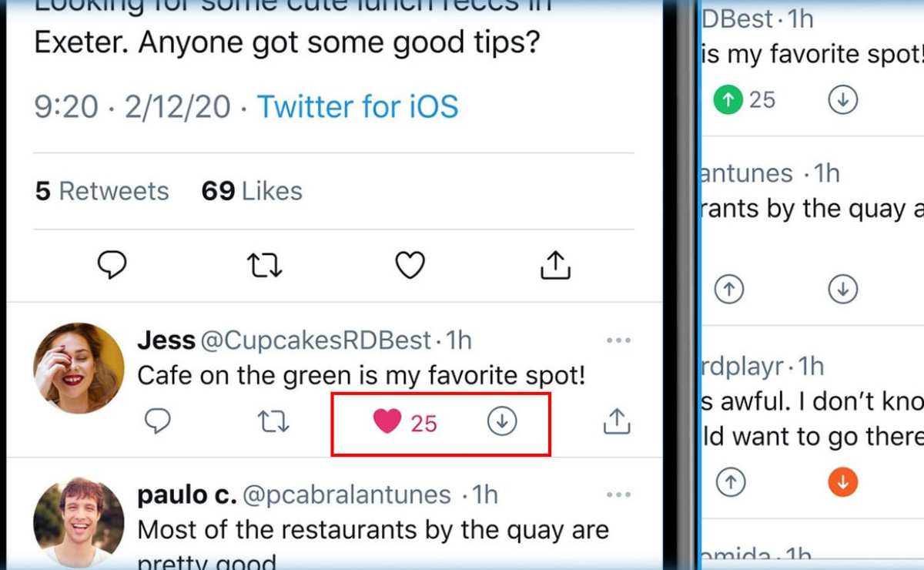Click the orange downvote arrow

point(843,482)
